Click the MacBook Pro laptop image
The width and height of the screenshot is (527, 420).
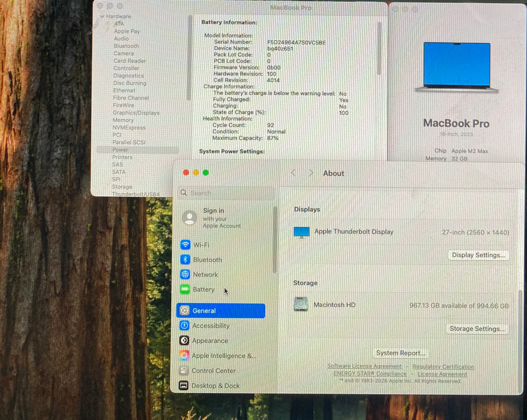pos(456,67)
